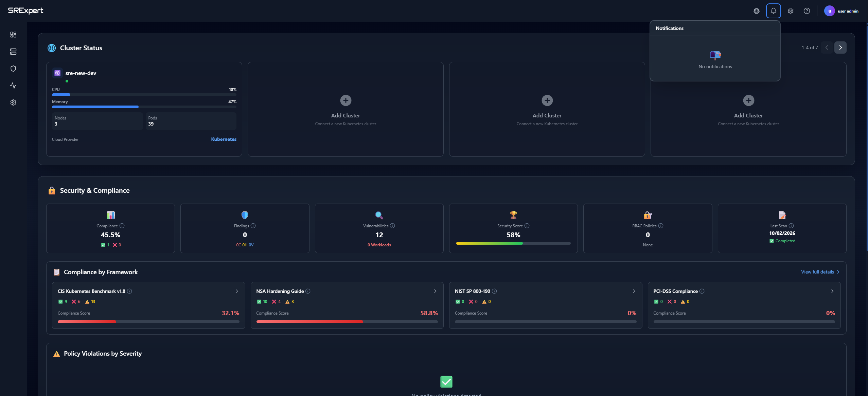Screen dimensions: 868x396
Task: Open clusters server icon in sidebar
Action: [13, 52]
